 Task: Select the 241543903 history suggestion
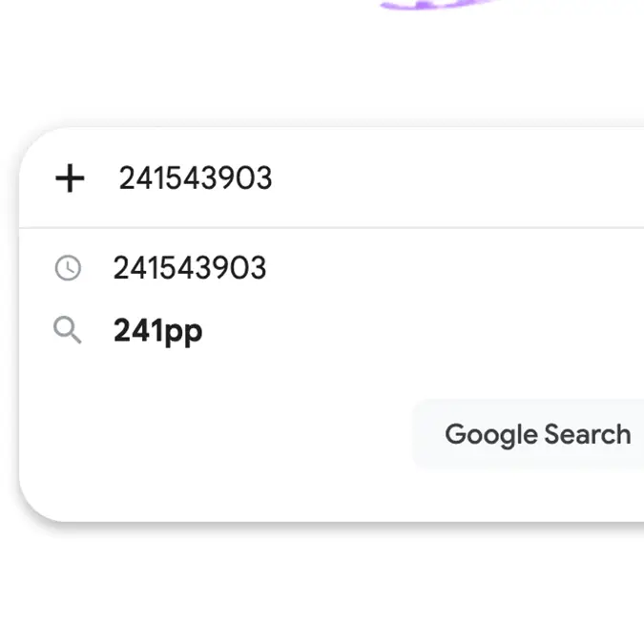[190, 268]
